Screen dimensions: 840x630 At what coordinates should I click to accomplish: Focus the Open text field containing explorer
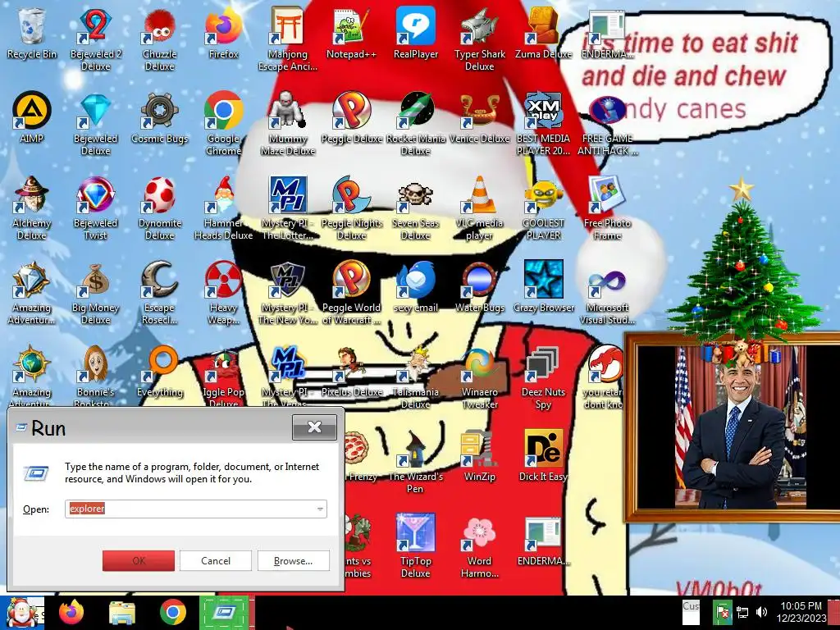point(195,509)
